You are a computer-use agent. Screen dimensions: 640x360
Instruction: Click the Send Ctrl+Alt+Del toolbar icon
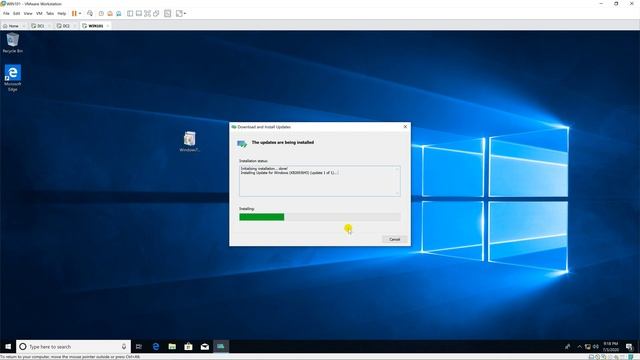click(90, 13)
